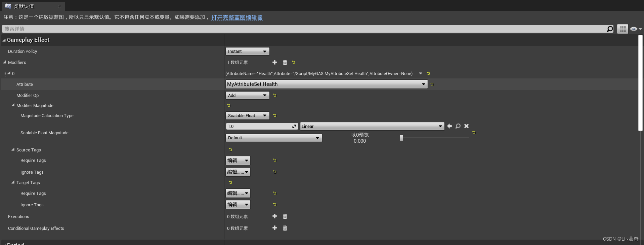This screenshot has height=245, width=644.
Task: Open the full blueprint editor link
Action: [237, 17]
